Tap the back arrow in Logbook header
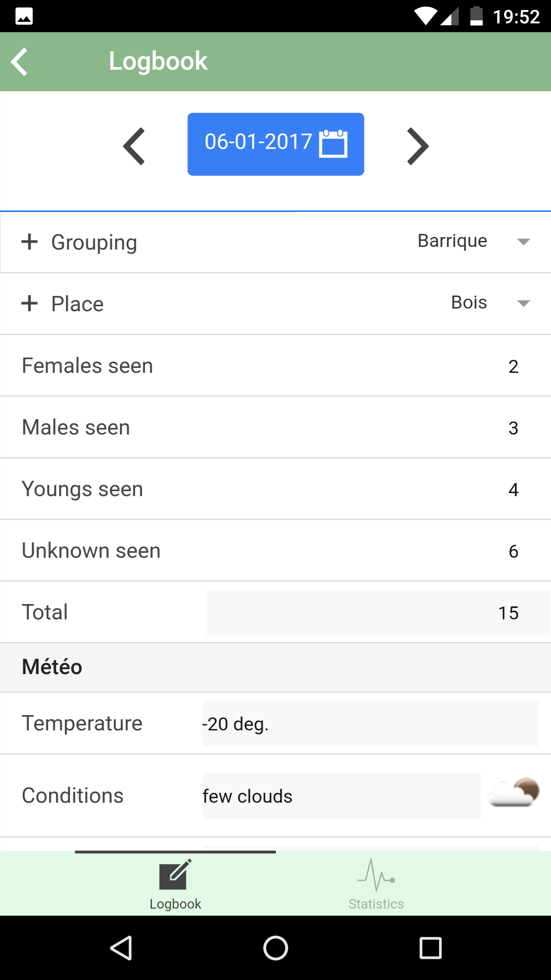 [19, 62]
